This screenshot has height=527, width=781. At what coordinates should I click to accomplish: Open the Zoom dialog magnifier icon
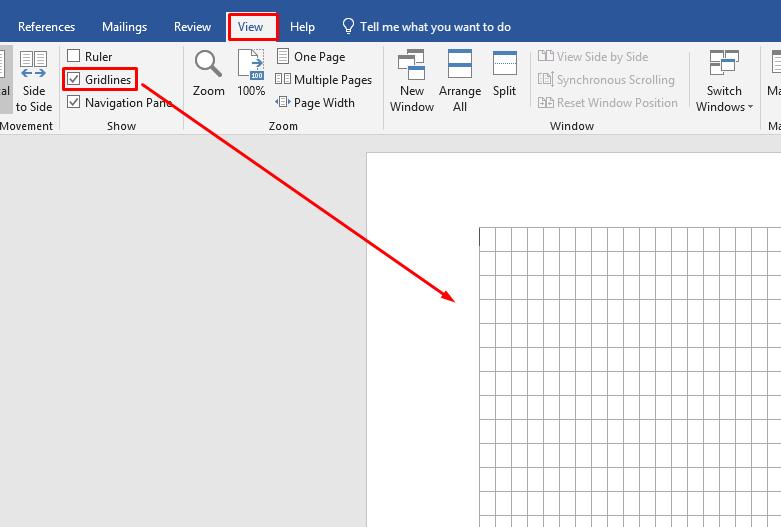pyautogui.click(x=208, y=64)
